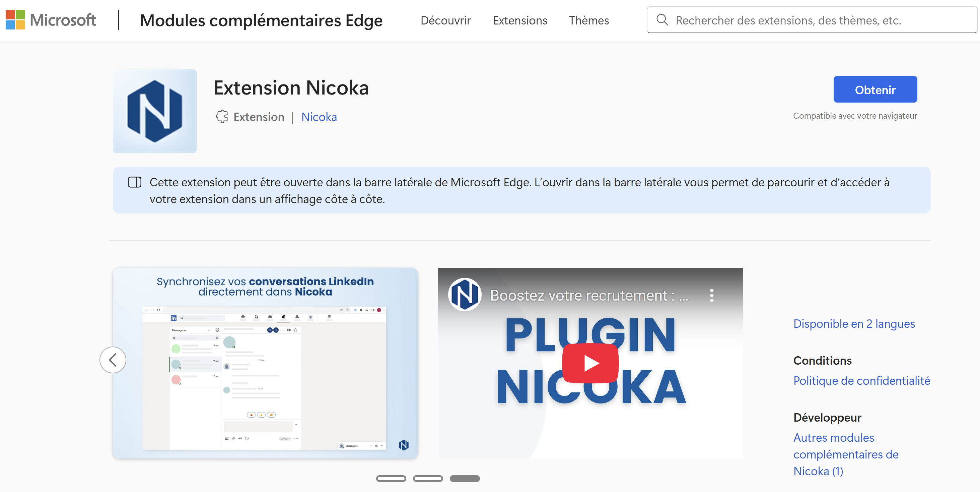Click the Nicoka channel avatar on video
The height and width of the screenshot is (492, 980).
(465, 295)
